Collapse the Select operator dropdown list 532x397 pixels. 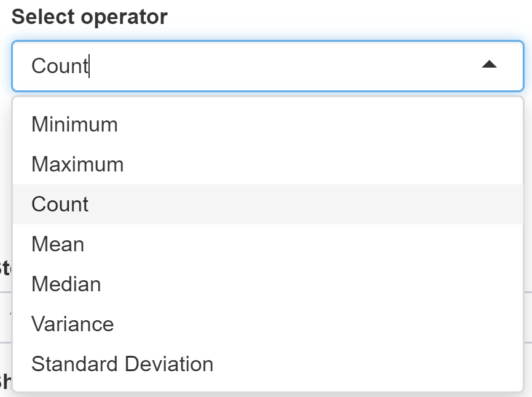click(x=489, y=65)
